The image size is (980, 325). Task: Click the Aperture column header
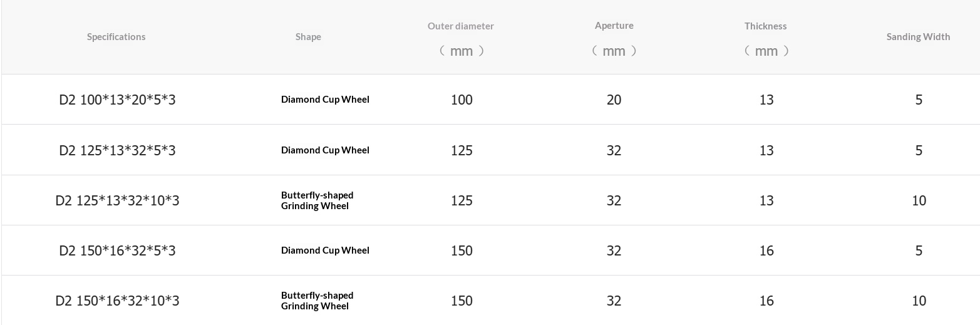point(614,26)
